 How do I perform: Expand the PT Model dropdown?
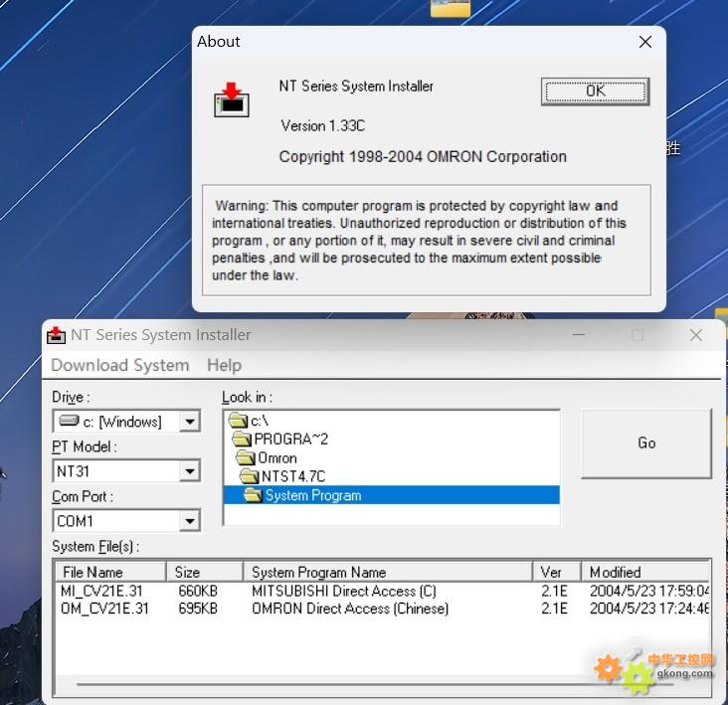189,471
